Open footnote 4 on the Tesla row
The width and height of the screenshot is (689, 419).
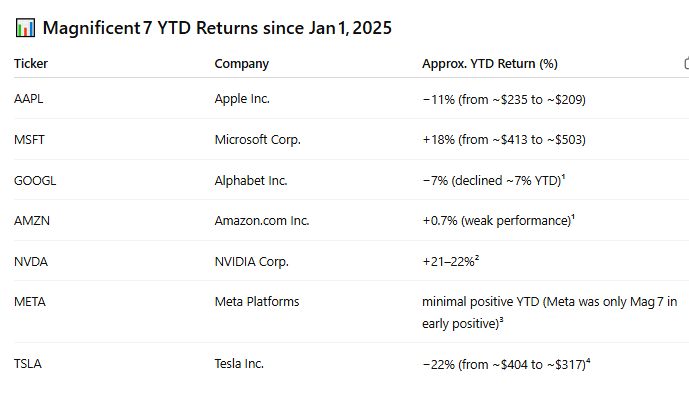click(x=588, y=362)
